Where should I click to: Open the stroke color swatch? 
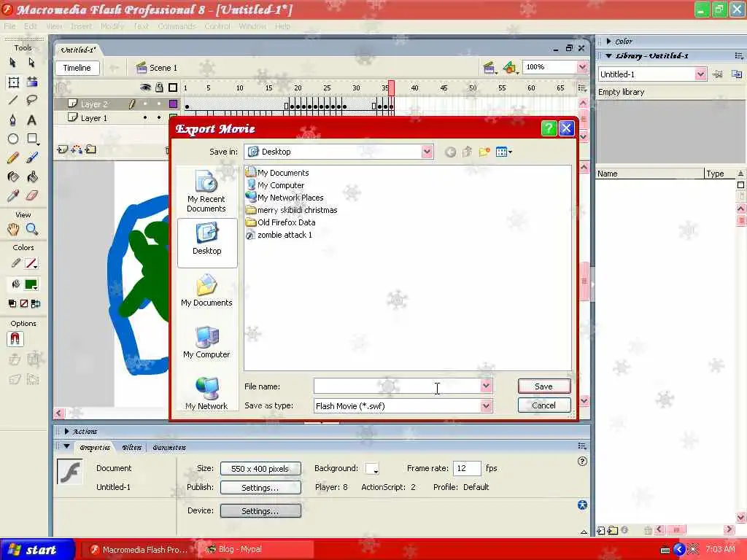31,263
